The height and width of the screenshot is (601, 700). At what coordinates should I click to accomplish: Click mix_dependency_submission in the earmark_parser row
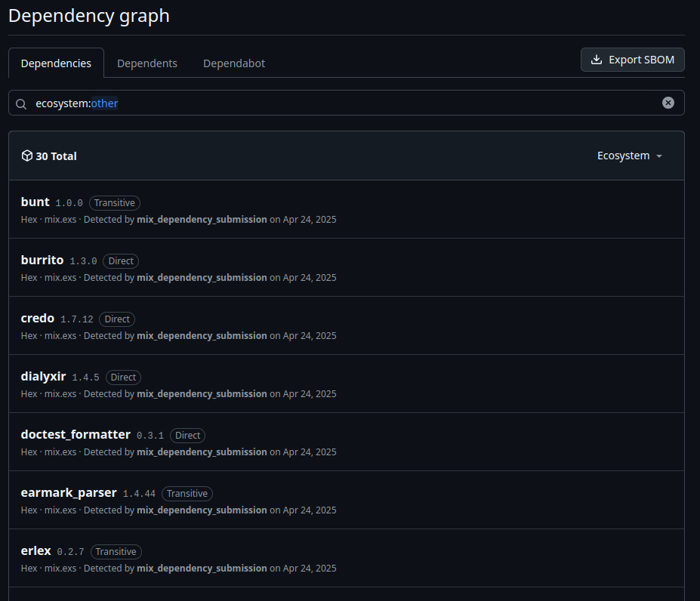(x=202, y=510)
